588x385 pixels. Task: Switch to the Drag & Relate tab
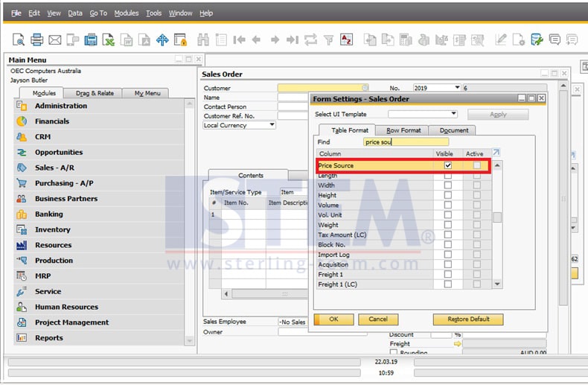tap(94, 93)
